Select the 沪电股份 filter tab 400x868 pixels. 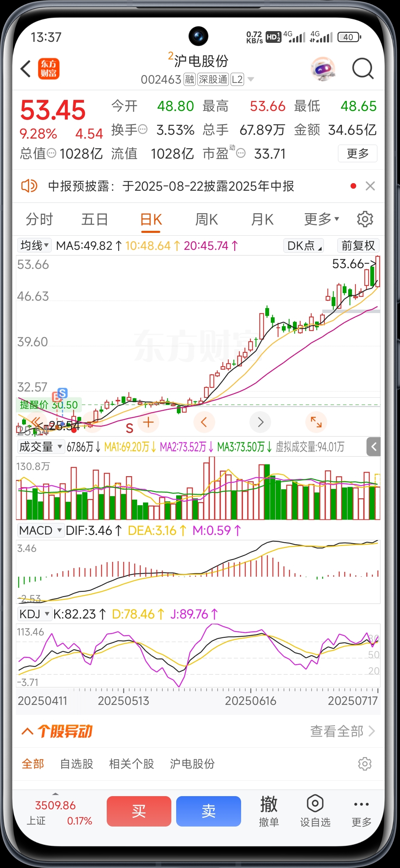coord(192,764)
